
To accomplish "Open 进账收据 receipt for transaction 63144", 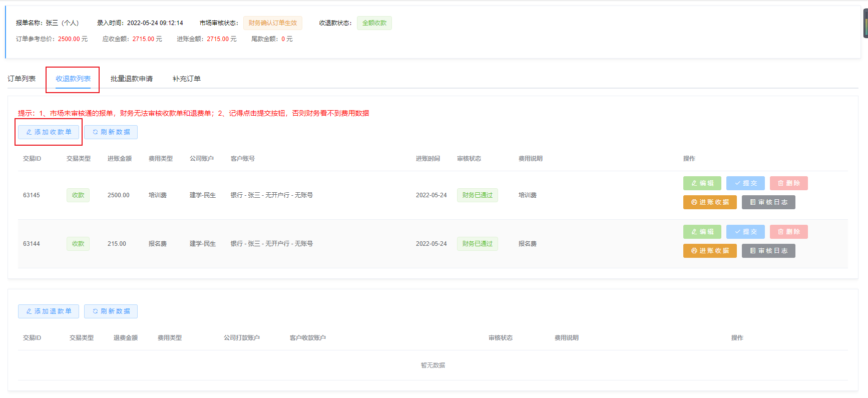I will [x=709, y=251].
